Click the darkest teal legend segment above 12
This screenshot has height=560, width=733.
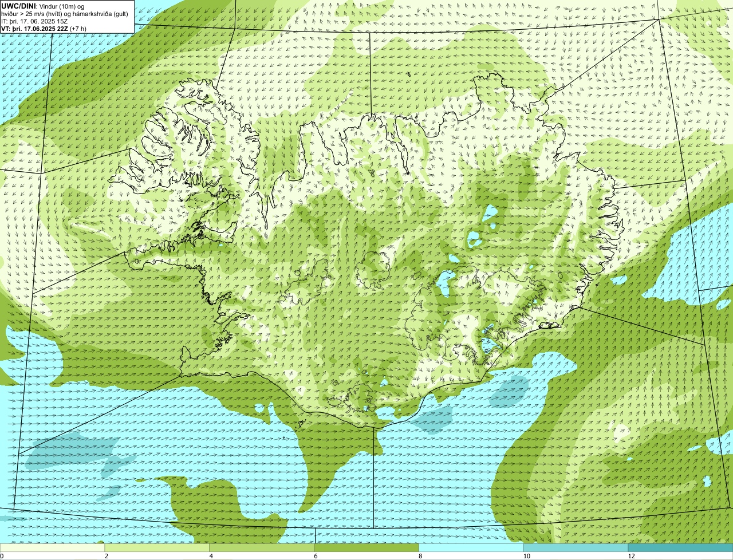[681, 547]
